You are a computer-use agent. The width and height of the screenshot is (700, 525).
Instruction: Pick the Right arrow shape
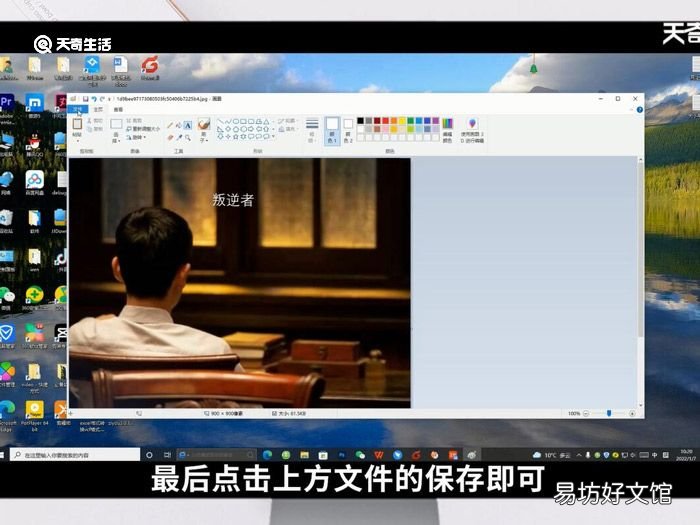coord(251,129)
